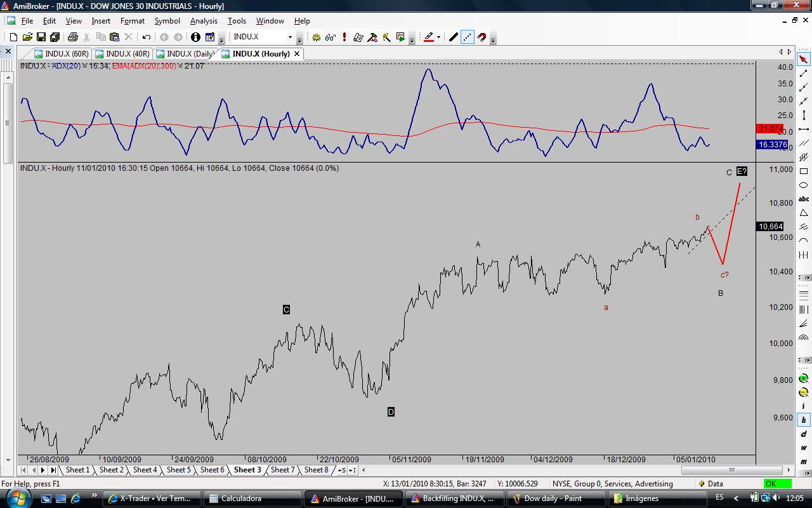Switch to daily 'd' interval
The height and width of the screenshot is (508, 812).
click(x=804, y=434)
